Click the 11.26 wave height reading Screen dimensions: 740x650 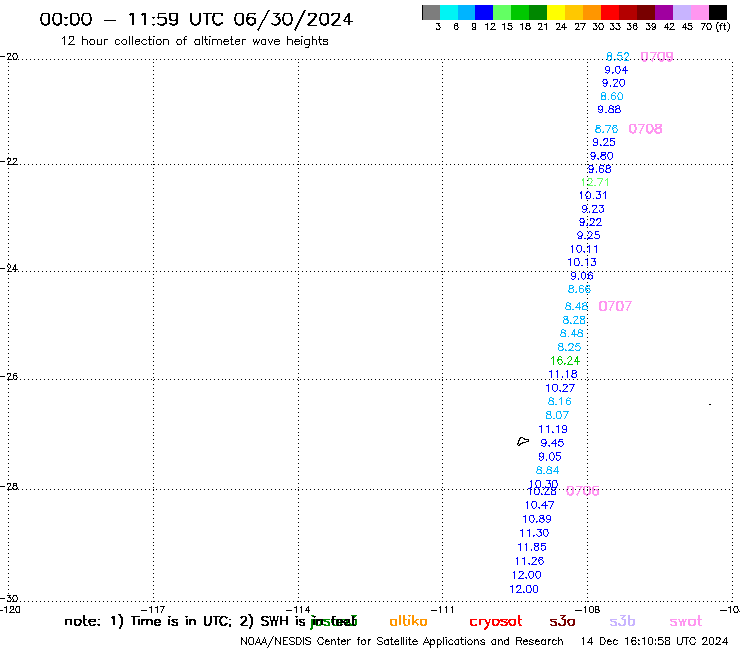tap(530, 561)
